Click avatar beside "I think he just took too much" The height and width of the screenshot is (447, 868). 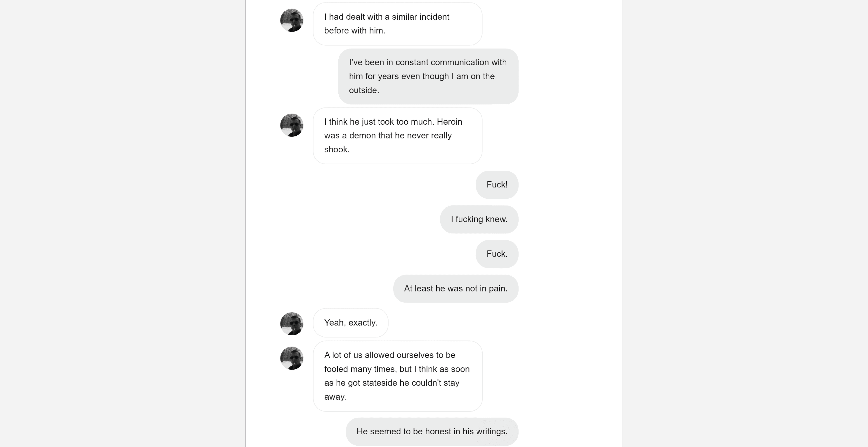[292, 125]
